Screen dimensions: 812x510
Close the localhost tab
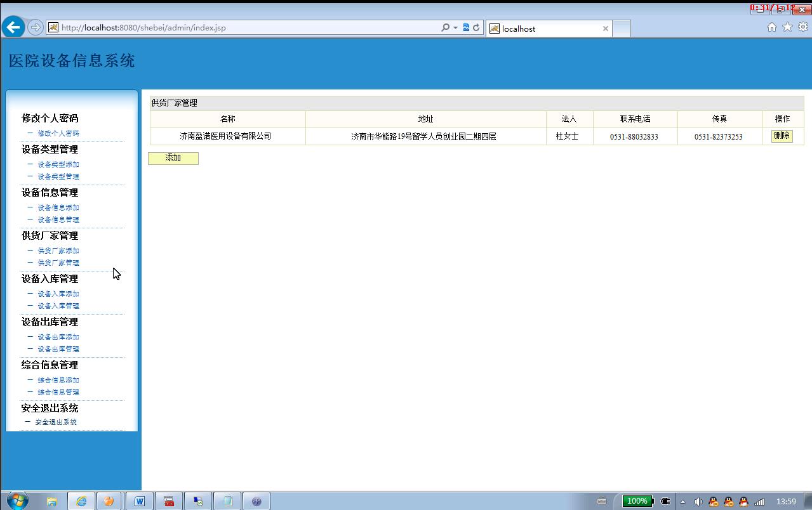point(605,29)
